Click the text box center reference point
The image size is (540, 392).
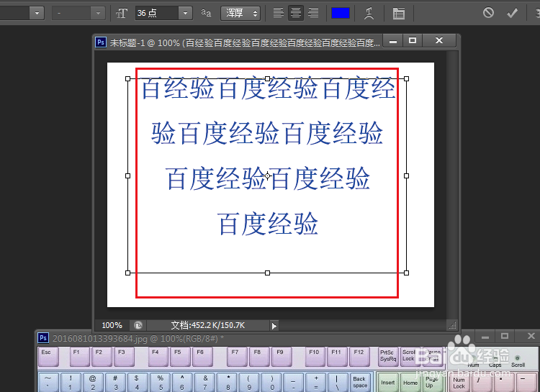point(267,176)
